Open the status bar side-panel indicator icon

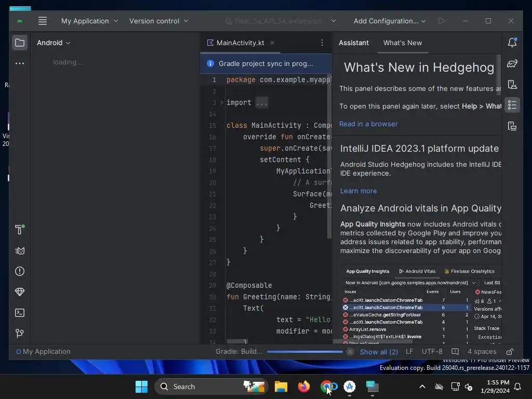pos(455,352)
